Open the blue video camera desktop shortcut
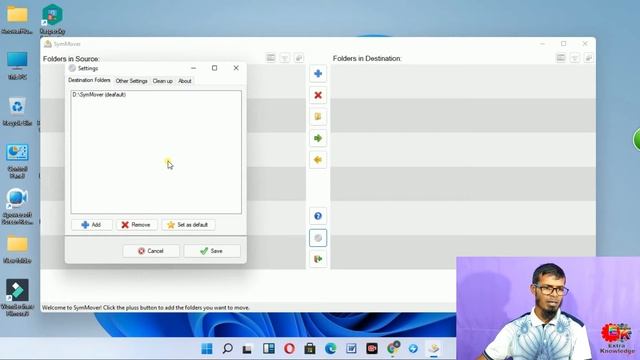Viewport: 640px width, 360px height. (17, 207)
